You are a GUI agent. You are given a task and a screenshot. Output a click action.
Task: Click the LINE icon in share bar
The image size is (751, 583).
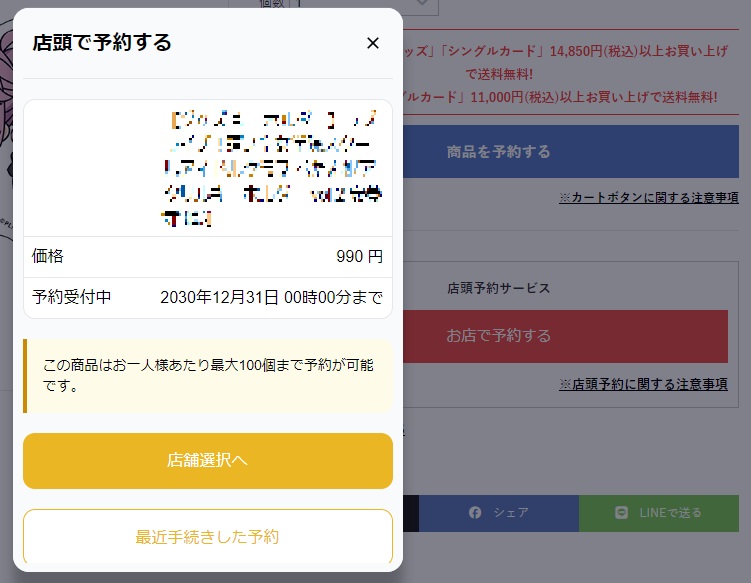point(621,513)
